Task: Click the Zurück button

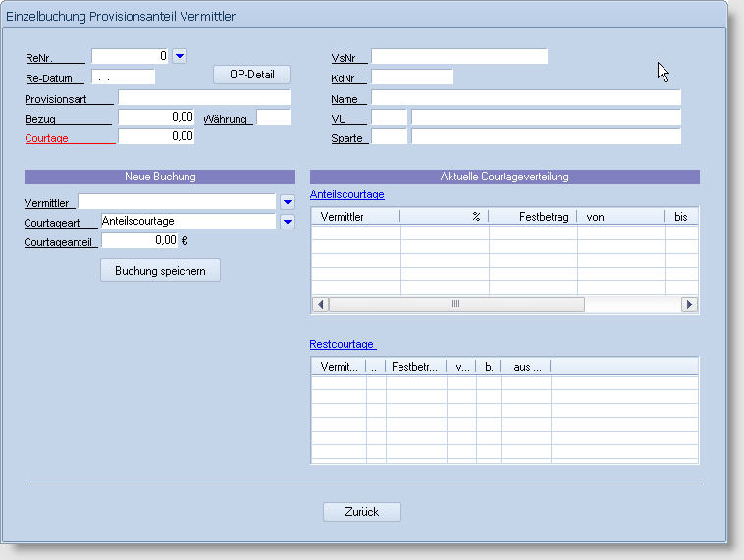Action: 361,512
